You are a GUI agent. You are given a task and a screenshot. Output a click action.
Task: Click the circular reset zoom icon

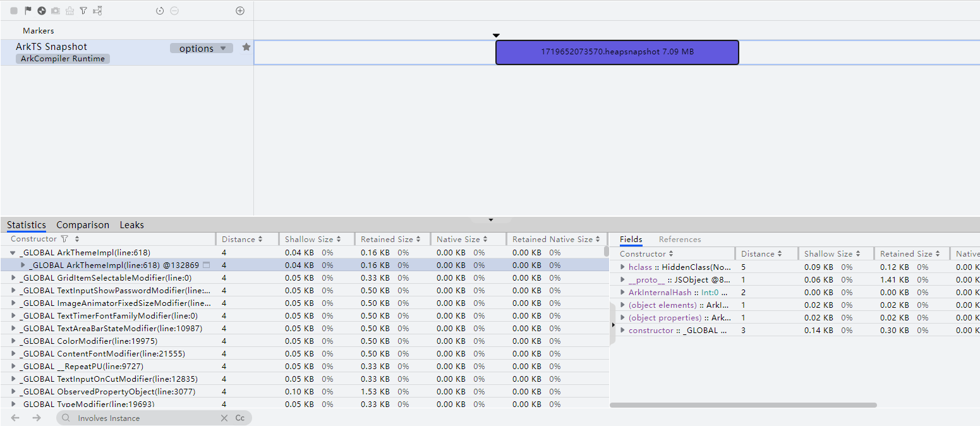[160, 11]
